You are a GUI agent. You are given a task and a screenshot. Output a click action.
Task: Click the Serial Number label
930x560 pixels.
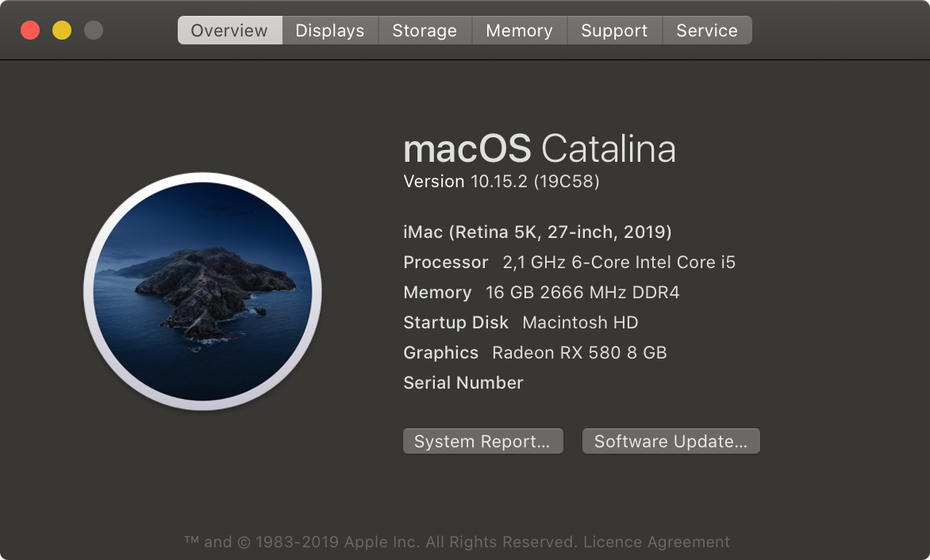coord(463,383)
